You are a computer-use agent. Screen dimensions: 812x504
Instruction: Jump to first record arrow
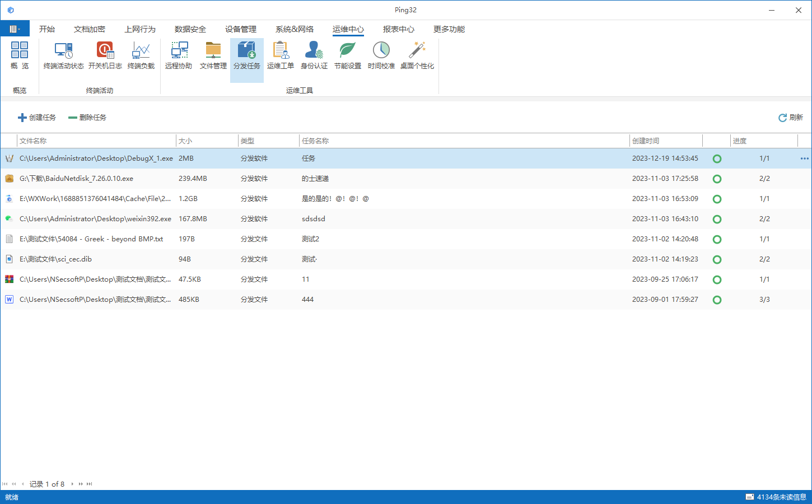click(5, 484)
